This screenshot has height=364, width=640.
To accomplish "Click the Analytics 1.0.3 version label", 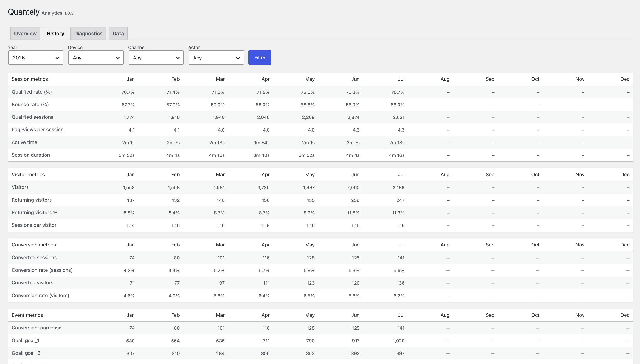I will pos(58,13).
